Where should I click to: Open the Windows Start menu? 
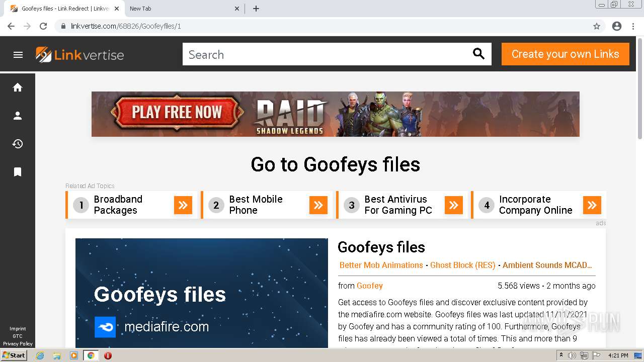[14, 355]
